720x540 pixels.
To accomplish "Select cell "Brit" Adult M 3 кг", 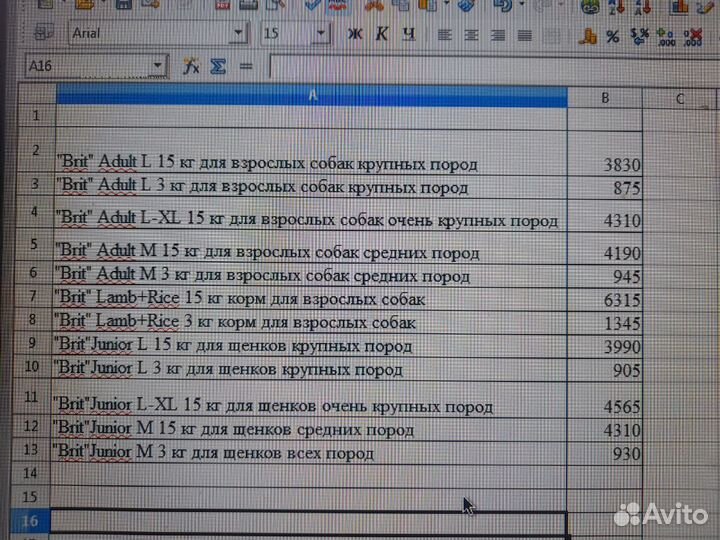I will pos(310,275).
